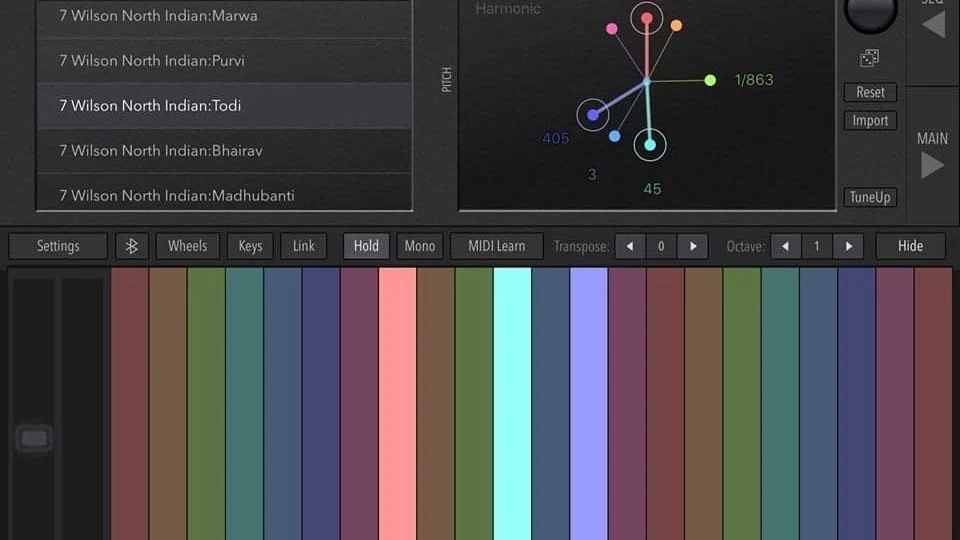The height and width of the screenshot is (540, 960).
Task: Enable MIDI Learn
Action: [x=497, y=246]
